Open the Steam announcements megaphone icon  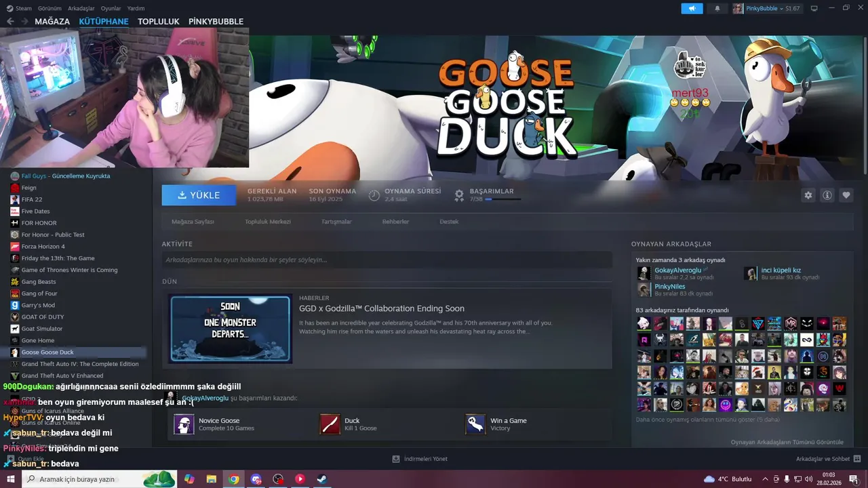click(692, 8)
